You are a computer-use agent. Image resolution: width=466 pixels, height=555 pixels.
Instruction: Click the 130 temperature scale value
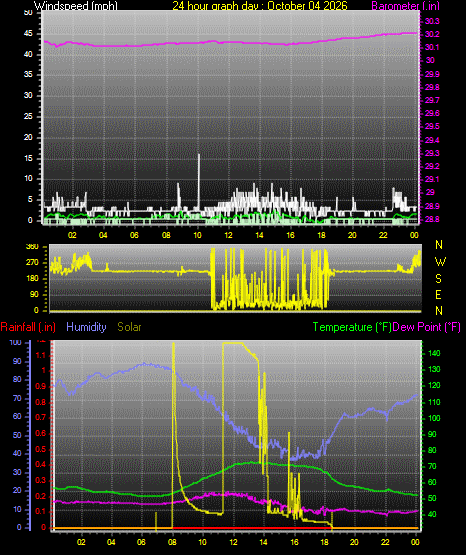point(434,370)
